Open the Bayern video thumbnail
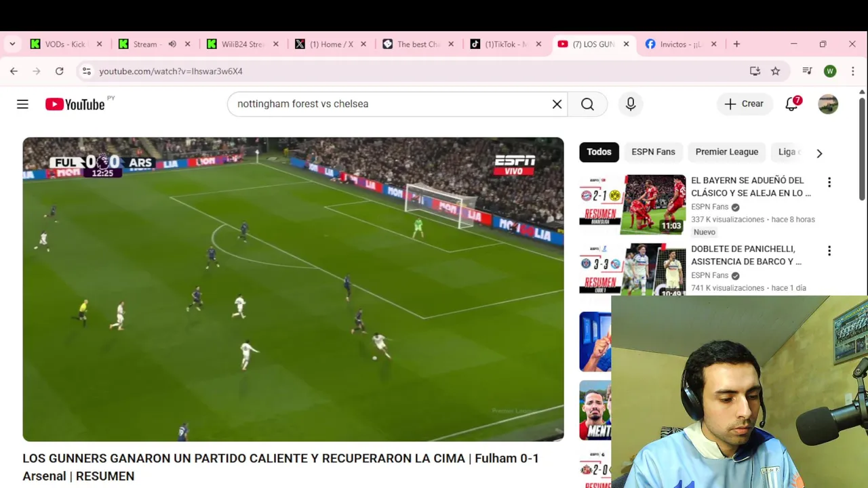This screenshot has height=488, width=868. pyautogui.click(x=633, y=204)
